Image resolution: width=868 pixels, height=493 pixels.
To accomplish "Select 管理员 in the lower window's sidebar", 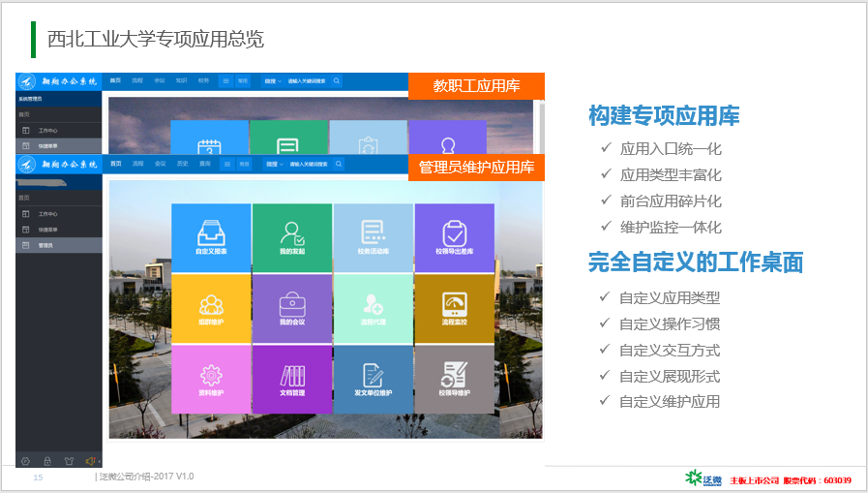I will coord(59,245).
